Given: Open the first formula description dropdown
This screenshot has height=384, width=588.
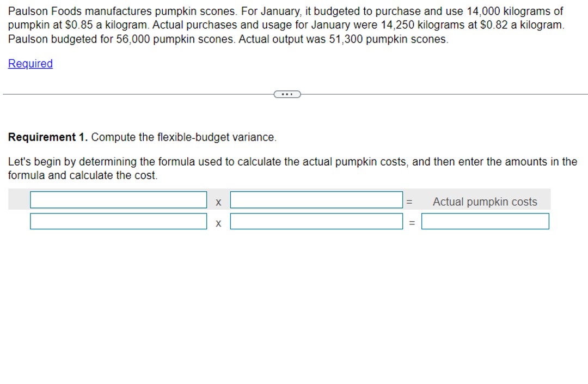Looking at the screenshot, I should tap(118, 199).
